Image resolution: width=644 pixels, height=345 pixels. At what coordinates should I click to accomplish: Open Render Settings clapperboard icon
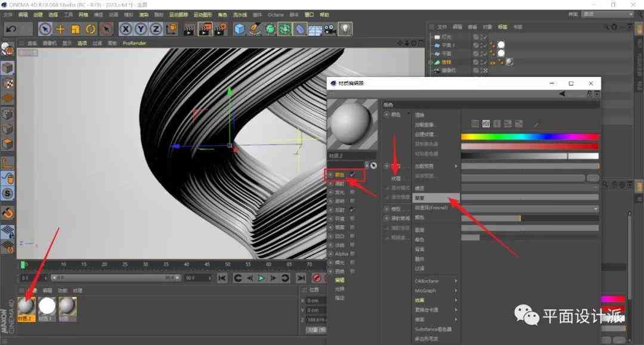[221, 29]
